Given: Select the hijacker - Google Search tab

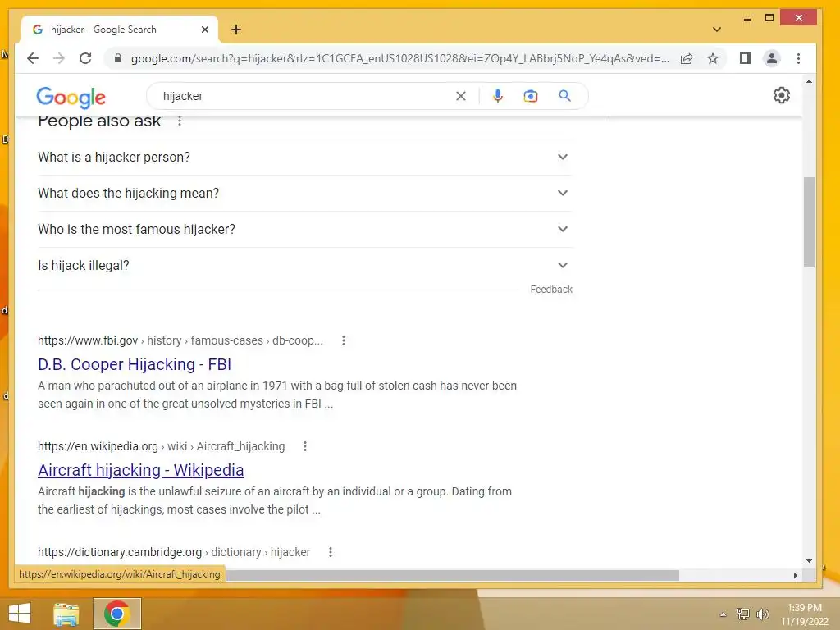Looking at the screenshot, I should point(120,30).
